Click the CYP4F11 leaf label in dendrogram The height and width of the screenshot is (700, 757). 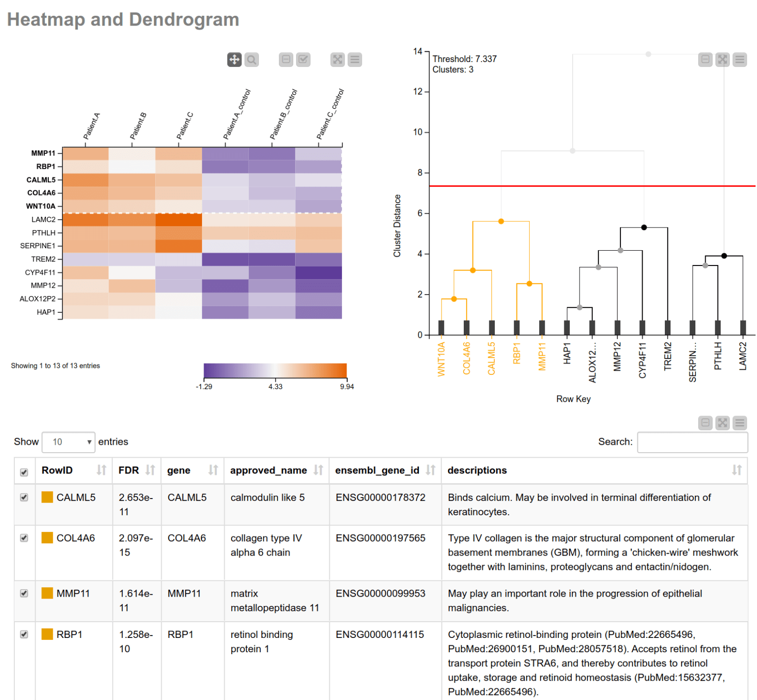click(642, 360)
